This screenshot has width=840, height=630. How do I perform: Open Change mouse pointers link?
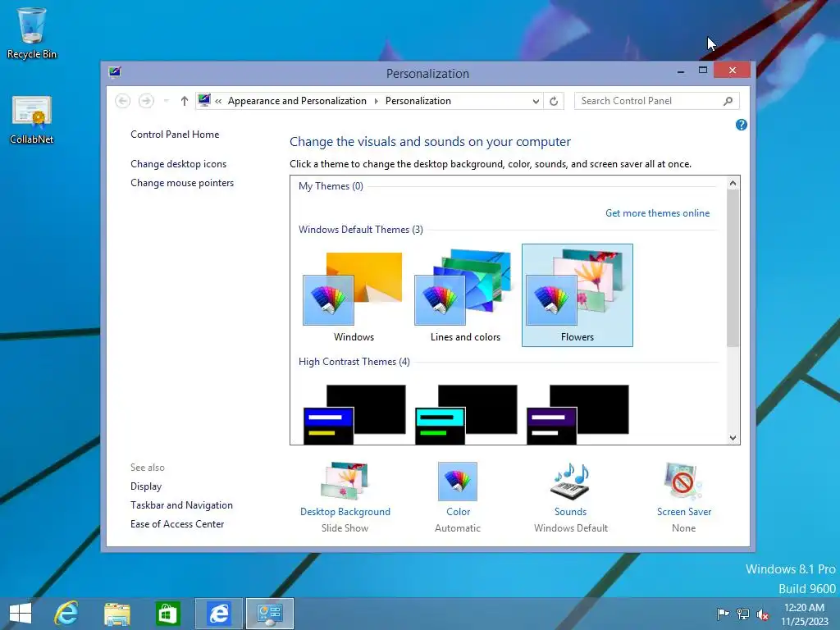[x=182, y=183]
